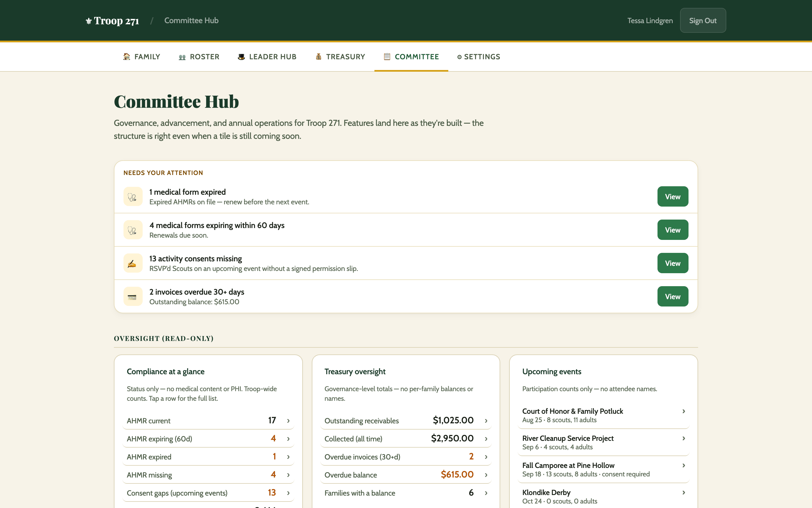Image resolution: width=812 pixels, height=508 pixels.
Task: Expand the AHMR expired row chevron
Action: tap(288, 457)
